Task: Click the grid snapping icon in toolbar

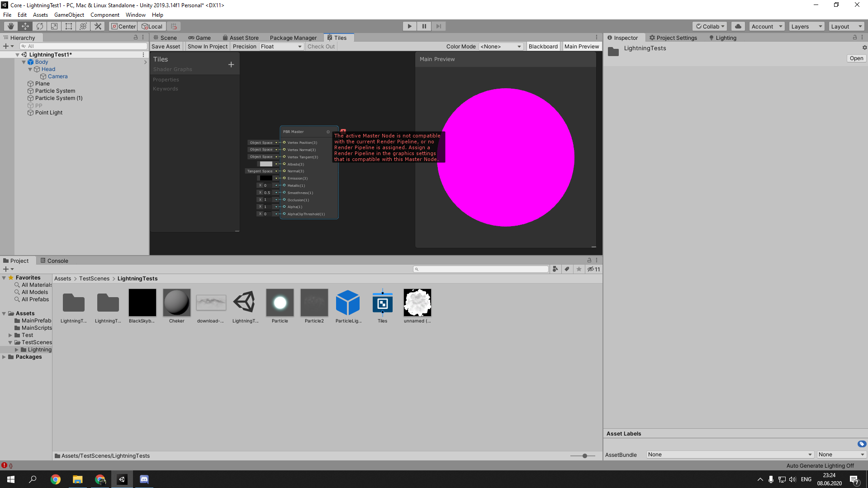Action: point(174,26)
